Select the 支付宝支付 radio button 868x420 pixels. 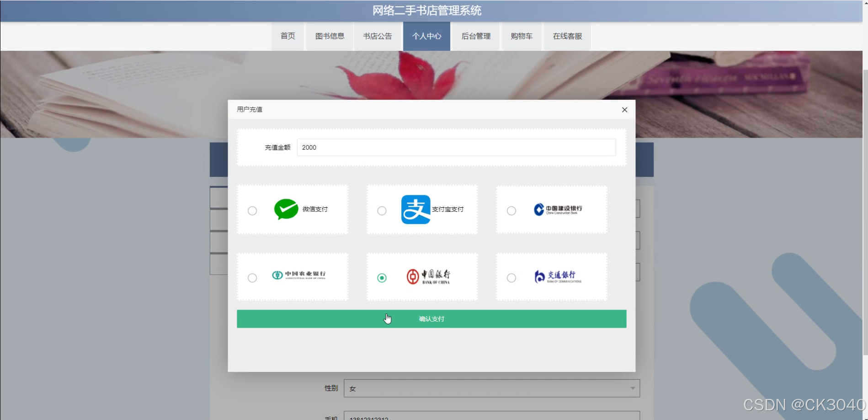[382, 211]
